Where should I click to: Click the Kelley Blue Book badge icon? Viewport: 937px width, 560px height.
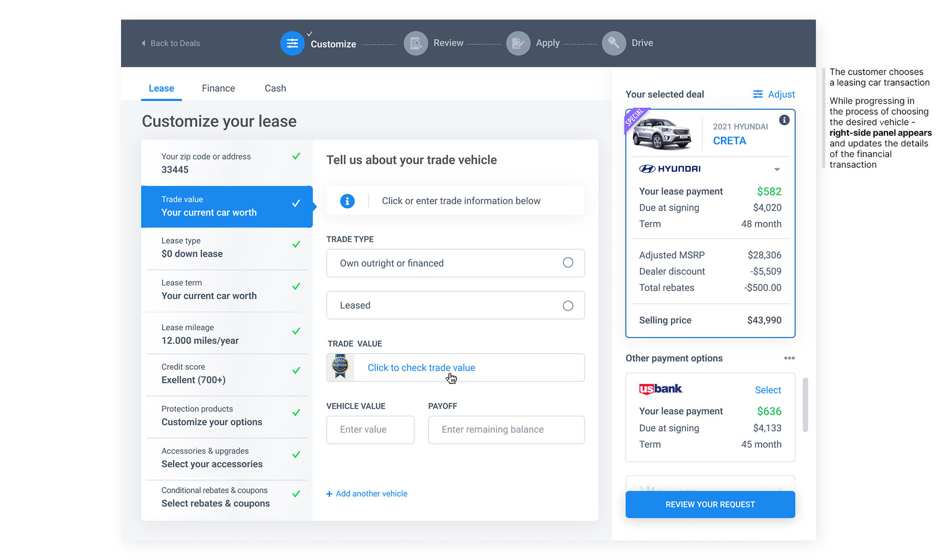[340, 367]
